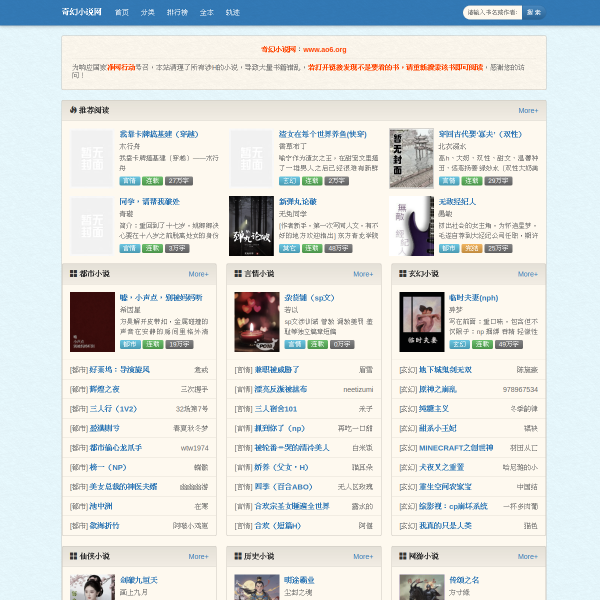Open the 奇幻小说网 site logo

(x=82, y=12)
